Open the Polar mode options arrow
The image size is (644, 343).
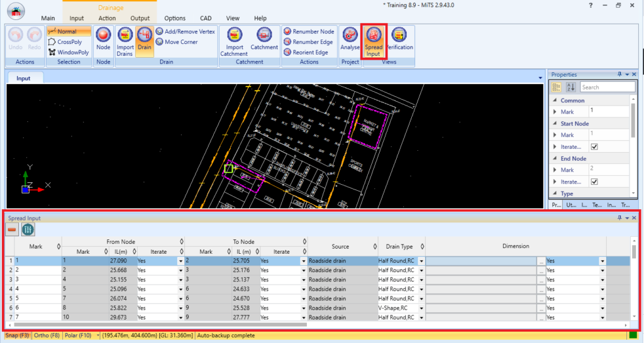tap(97, 335)
